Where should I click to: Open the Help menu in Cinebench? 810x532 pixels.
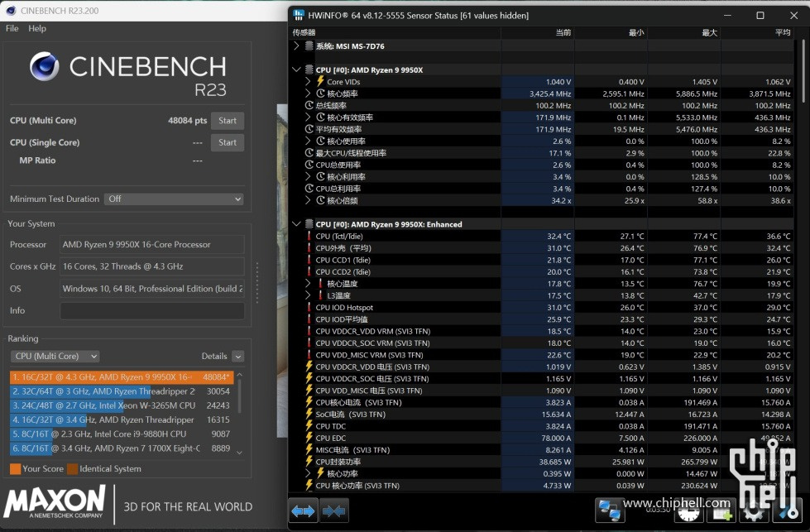click(x=37, y=28)
